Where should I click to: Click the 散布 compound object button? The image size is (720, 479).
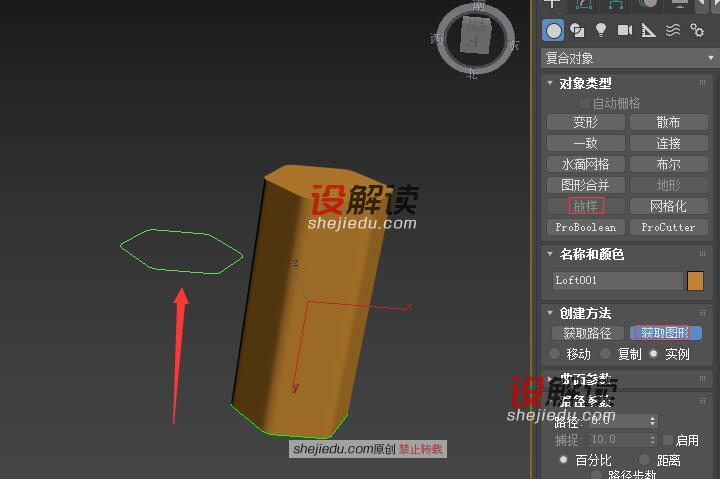coord(668,122)
